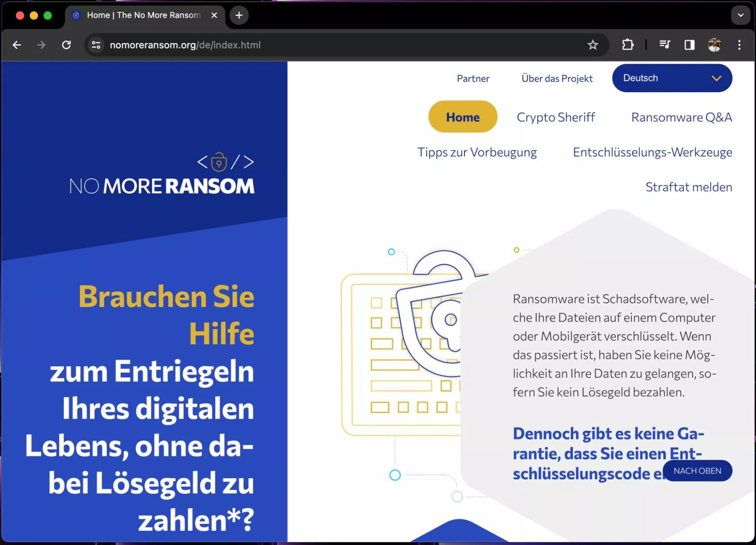Switch to the Crypto Sheriff section
Image resolution: width=756 pixels, height=545 pixels.
[556, 117]
